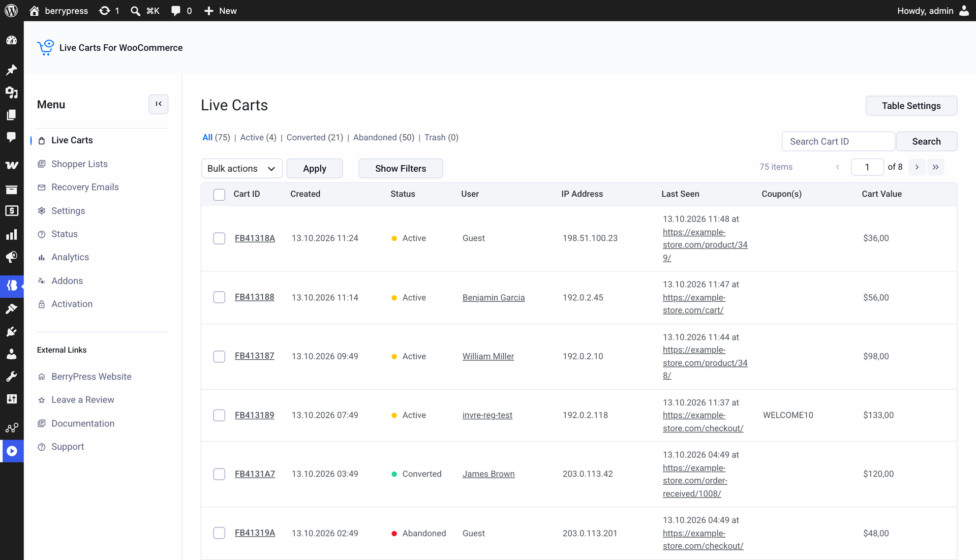
Task: Open the Dashboard icon in the WP sidebar
Action: tap(12, 41)
